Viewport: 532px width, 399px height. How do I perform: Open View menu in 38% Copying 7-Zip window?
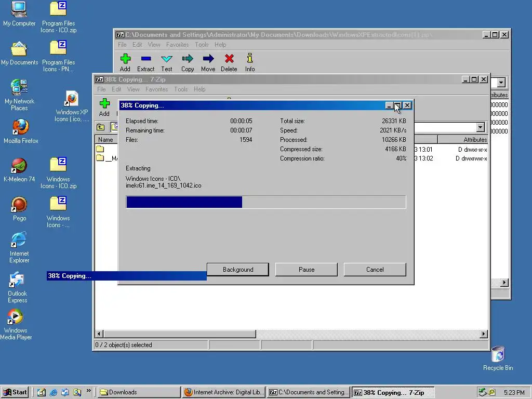coord(134,89)
